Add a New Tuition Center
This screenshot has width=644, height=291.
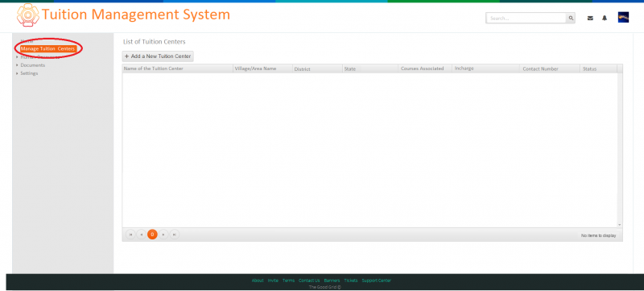[x=158, y=56]
